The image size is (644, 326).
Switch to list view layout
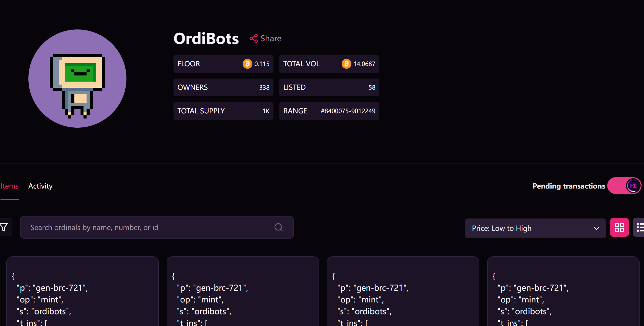pyautogui.click(x=639, y=227)
